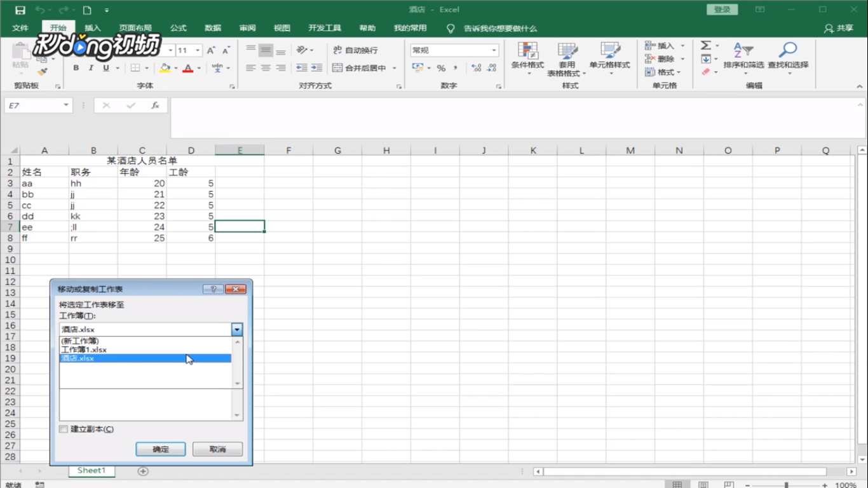
Task: Select 酒店.xlsx highlighted list item
Action: 146,358
